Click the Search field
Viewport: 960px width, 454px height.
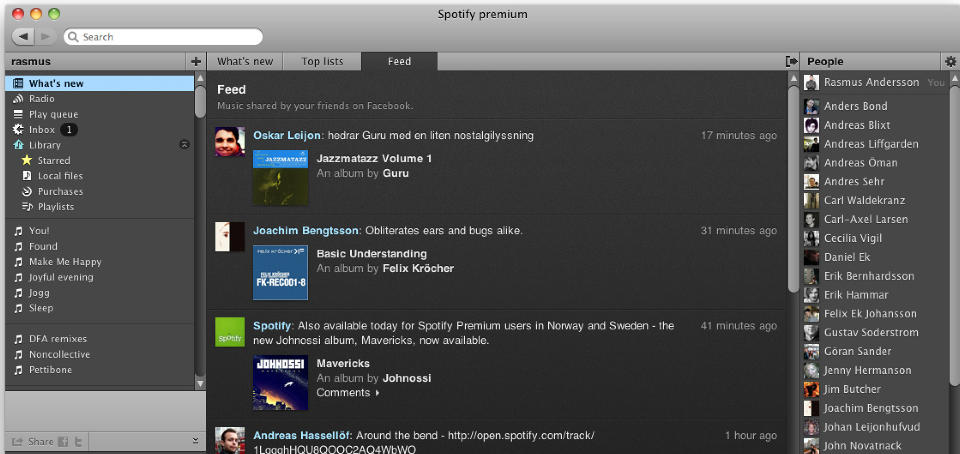[x=163, y=37]
